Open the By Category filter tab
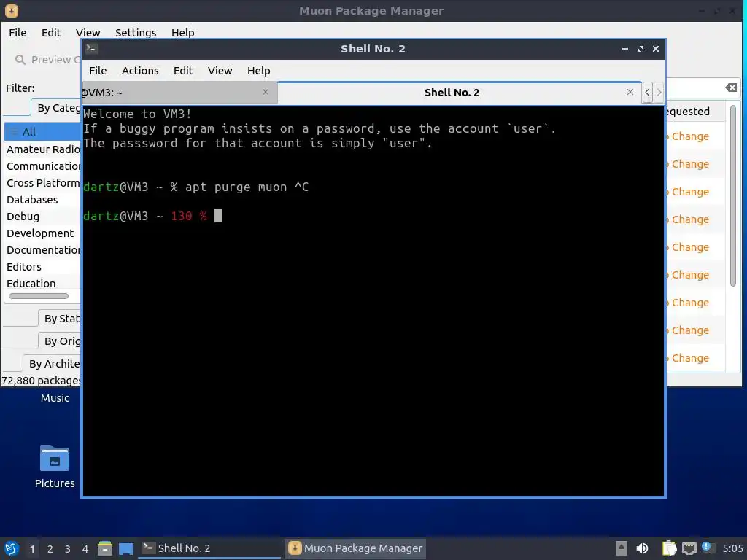This screenshot has height=560, width=747. 57,108
